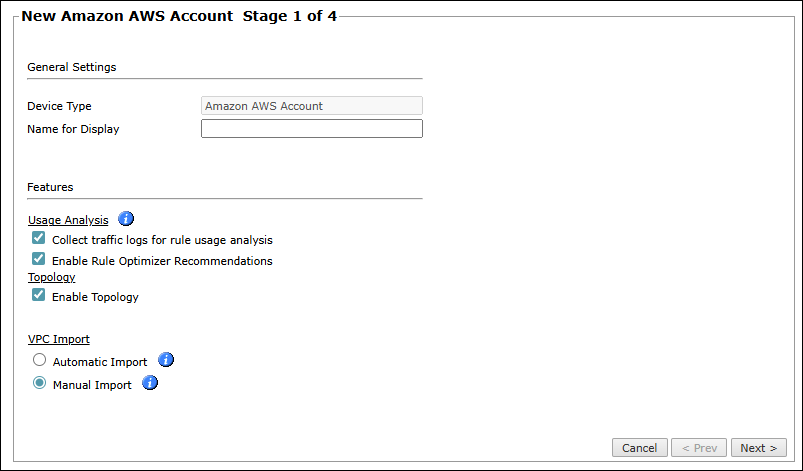Click the underlined Usage Analysis label
The width and height of the screenshot is (803, 471).
coord(68,220)
